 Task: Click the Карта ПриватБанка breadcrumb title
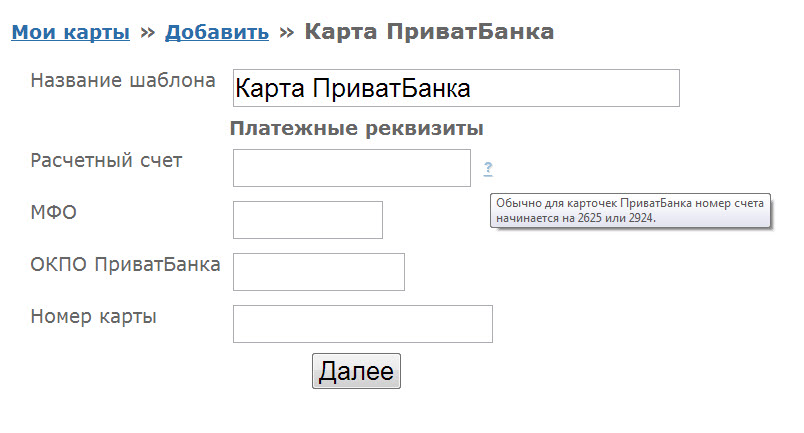pyautogui.click(x=429, y=32)
